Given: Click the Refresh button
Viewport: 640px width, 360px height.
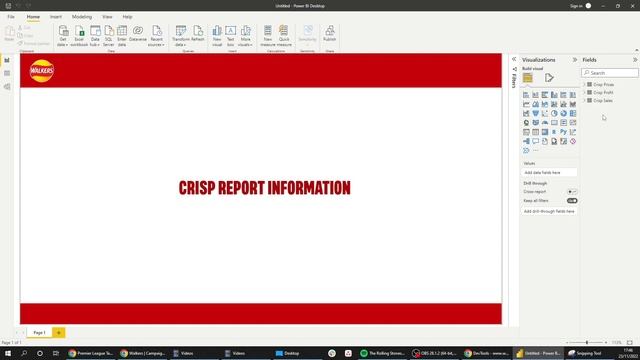Looking at the screenshot, I should coord(198,33).
